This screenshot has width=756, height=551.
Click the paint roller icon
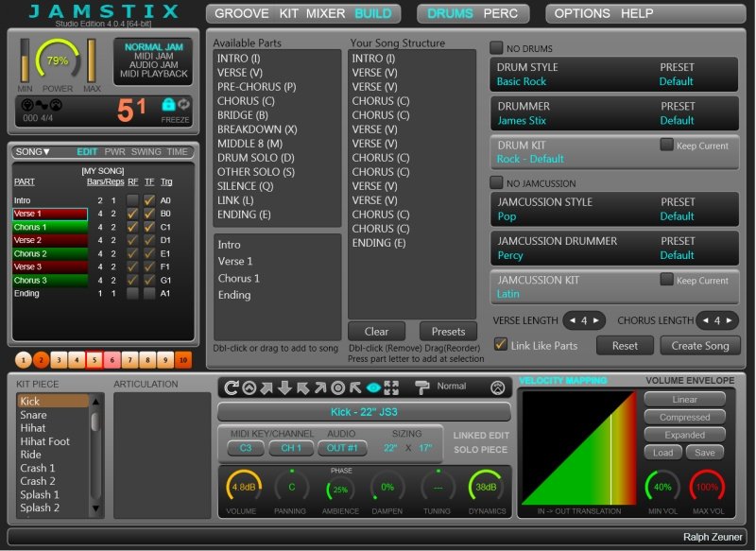pos(421,387)
